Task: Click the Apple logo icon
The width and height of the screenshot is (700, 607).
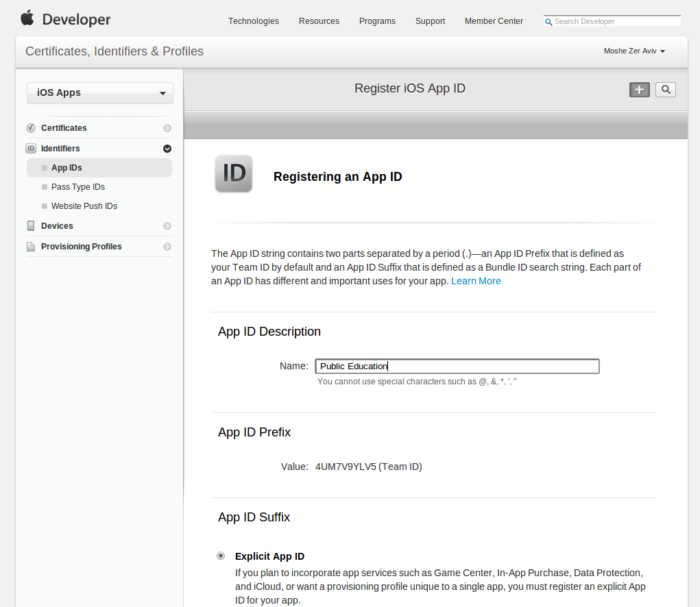Action: 27,18
